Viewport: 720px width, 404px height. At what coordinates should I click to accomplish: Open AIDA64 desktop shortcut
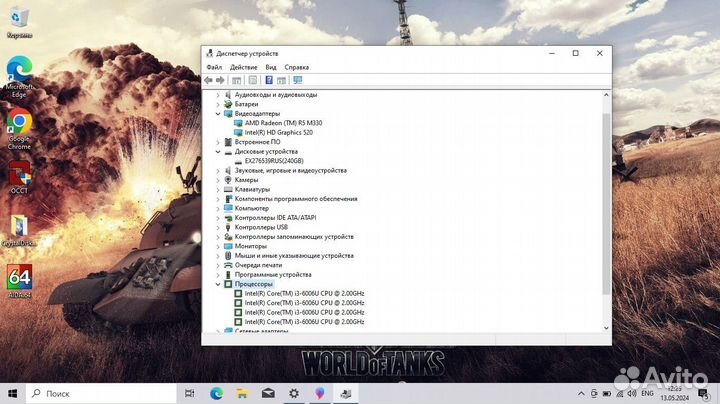pos(19,281)
